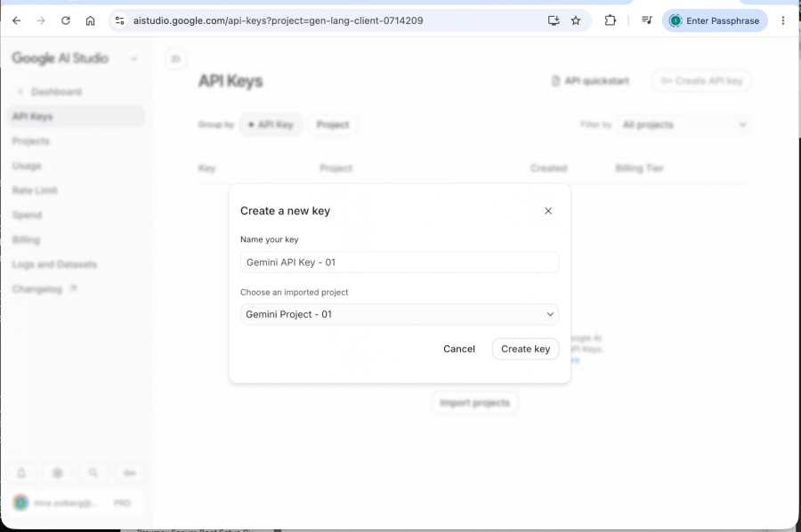Viewport: 801px width, 532px height.
Task: Click the Created column header
Action: point(548,168)
